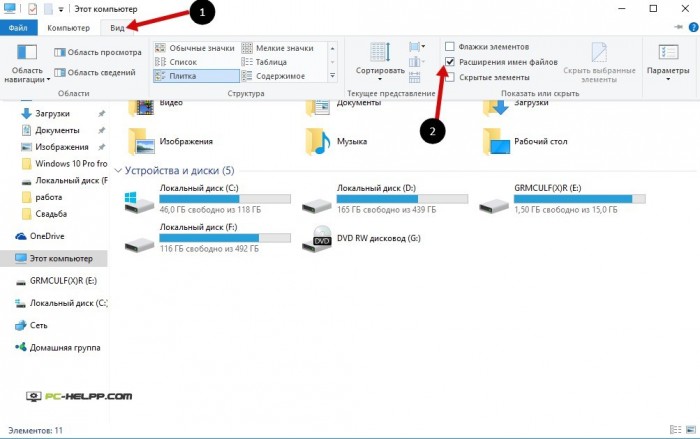Switch to the Computer (Компьютер) ribbon tab
Screen dimensions: 700x439
pos(68,28)
